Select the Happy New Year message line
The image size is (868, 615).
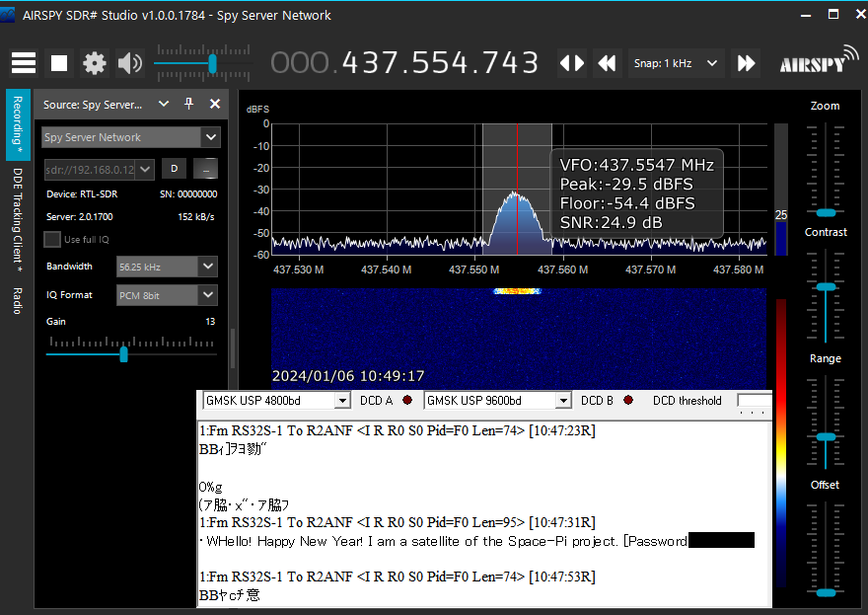[x=443, y=541]
